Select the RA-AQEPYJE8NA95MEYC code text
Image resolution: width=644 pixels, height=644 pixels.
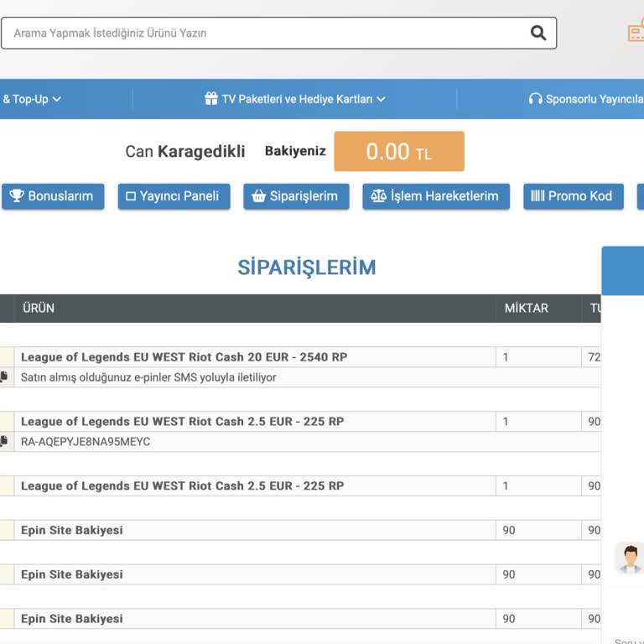point(86,442)
